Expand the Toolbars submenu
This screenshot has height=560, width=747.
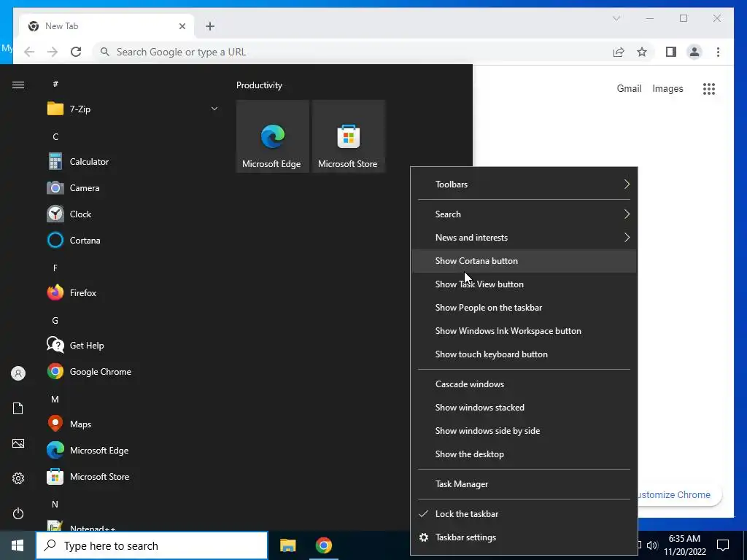point(524,184)
